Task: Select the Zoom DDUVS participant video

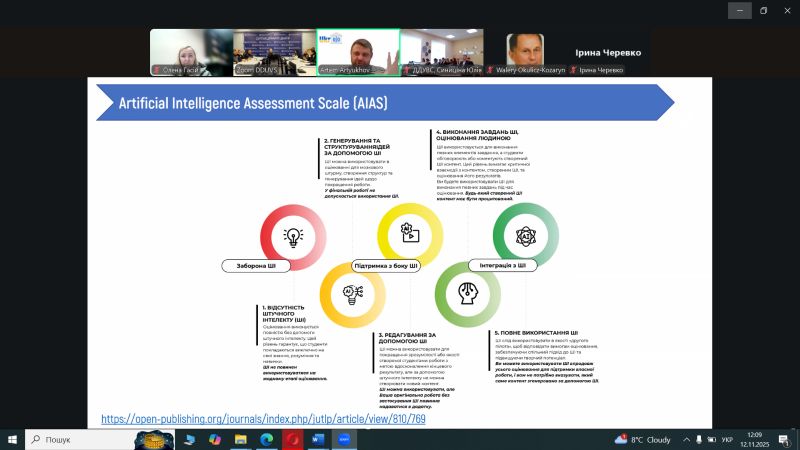Action: (274, 51)
